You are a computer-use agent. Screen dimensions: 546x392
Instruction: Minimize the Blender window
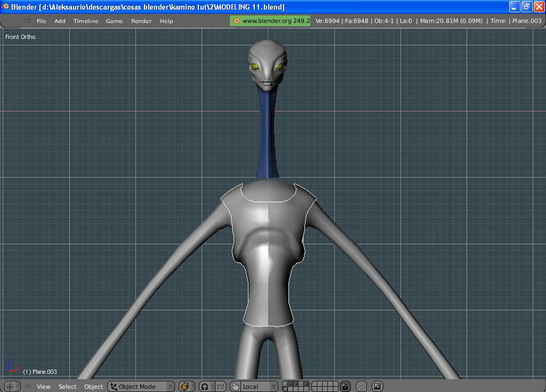[515, 6]
